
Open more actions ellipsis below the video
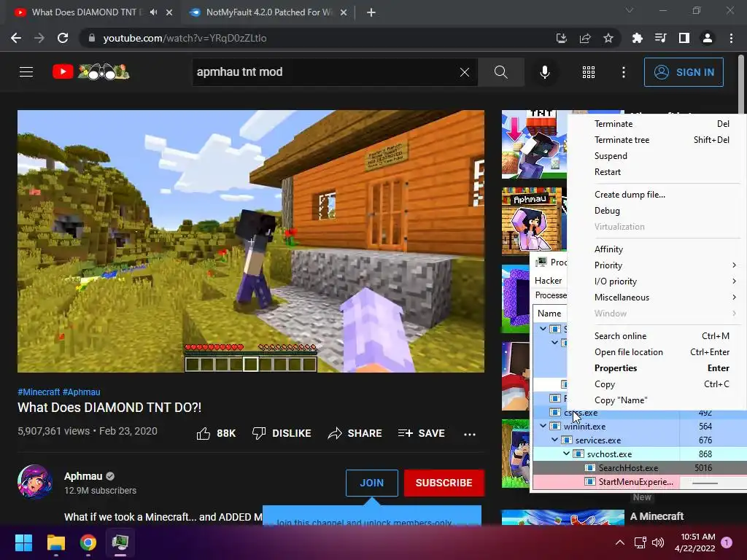470,434
